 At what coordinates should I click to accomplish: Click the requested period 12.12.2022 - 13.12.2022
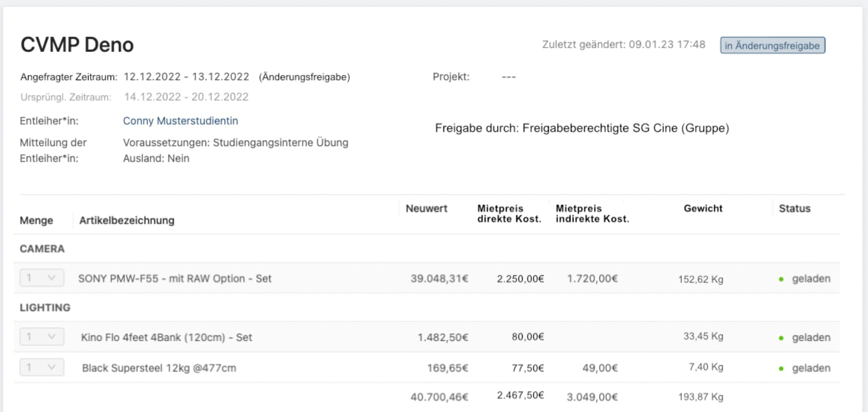(x=187, y=77)
